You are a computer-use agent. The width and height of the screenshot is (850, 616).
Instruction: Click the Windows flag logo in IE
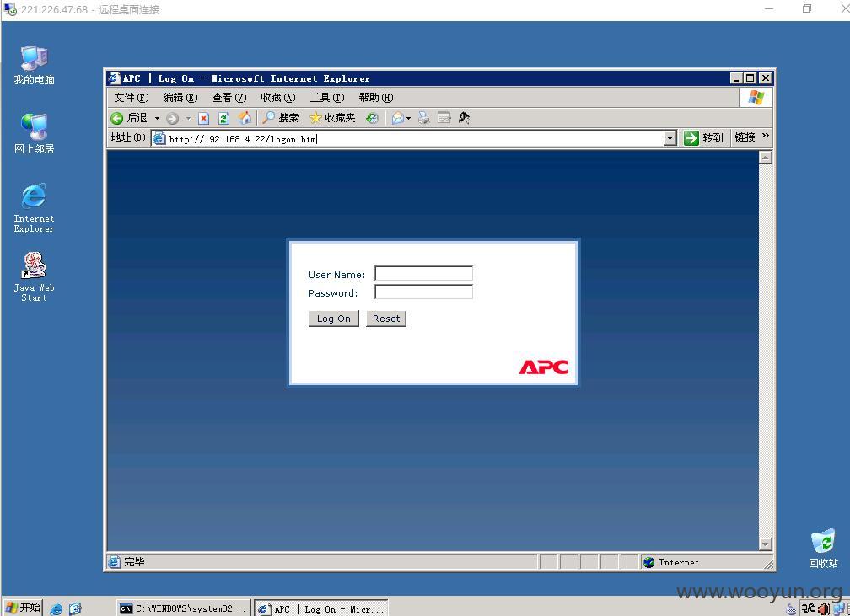(756, 98)
